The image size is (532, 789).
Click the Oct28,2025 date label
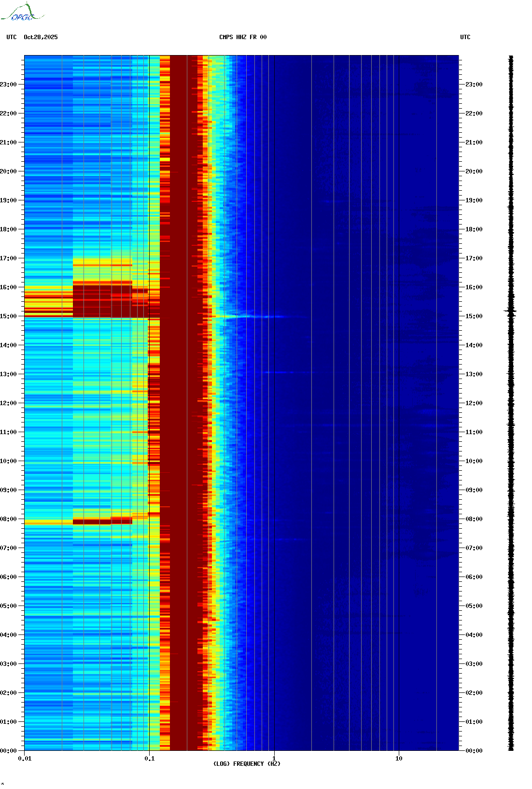coord(41,37)
